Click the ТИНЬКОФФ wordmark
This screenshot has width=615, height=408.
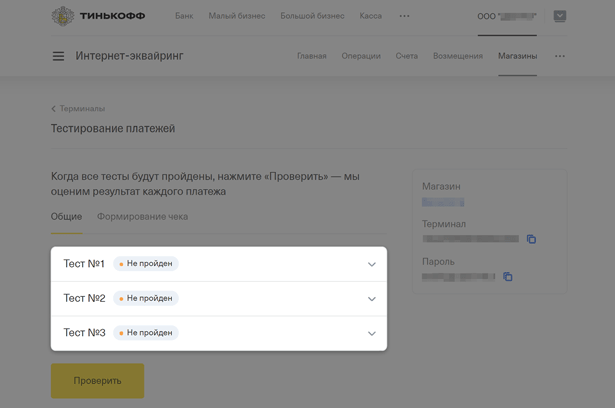(x=113, y=16)
